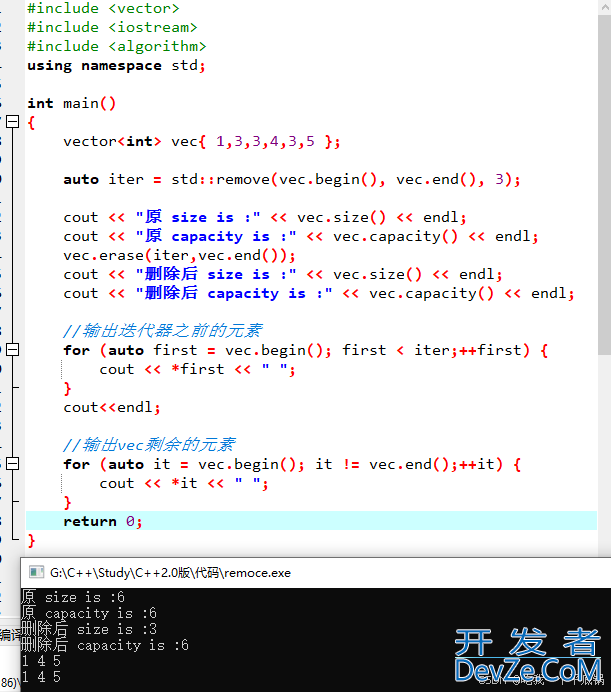Viewport: 611px width, 692px height.
Task: Click the comment '//输出迭代器之前的元素'
Action: 163,331
